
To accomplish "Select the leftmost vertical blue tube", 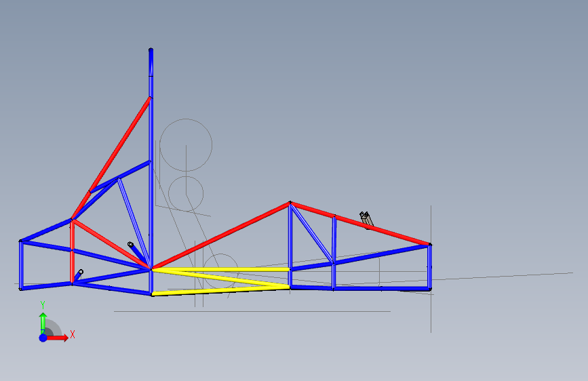I will tap(21, 265).
